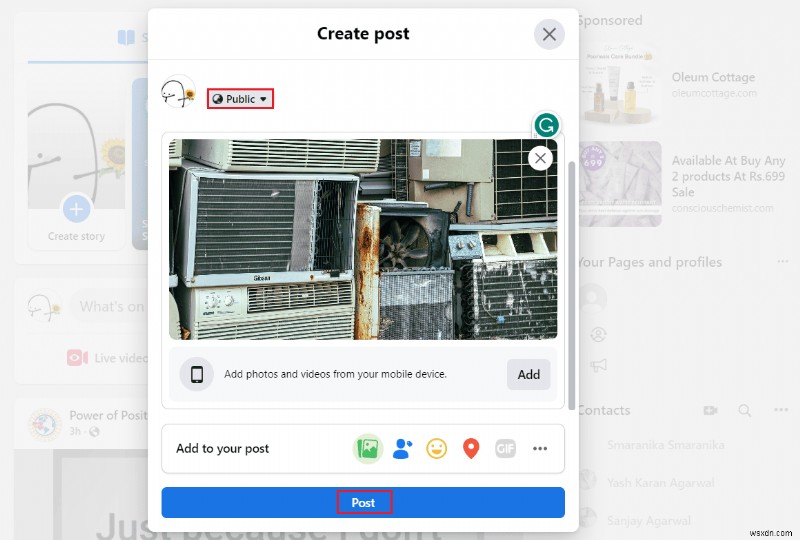800x540 pixels.
Task: Click the page avatar under Your Pages
Action: click(592, 299)
